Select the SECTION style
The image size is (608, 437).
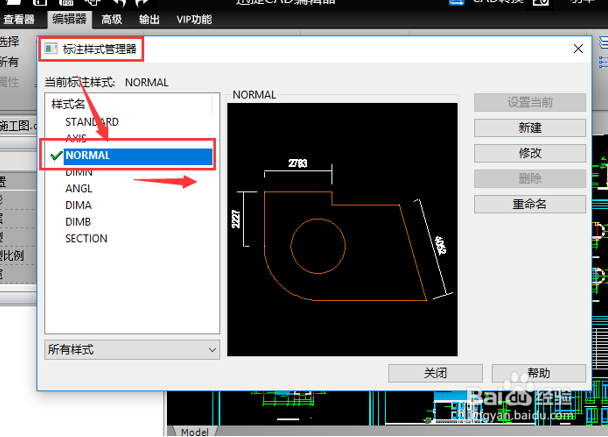point(86,238)
